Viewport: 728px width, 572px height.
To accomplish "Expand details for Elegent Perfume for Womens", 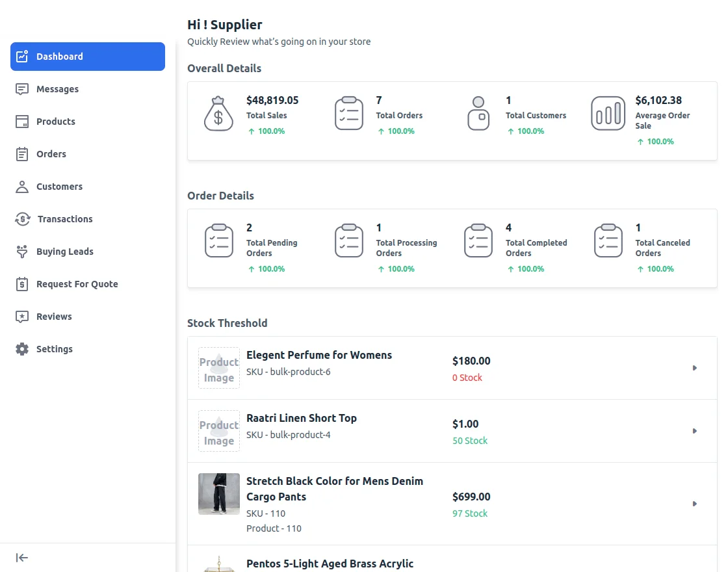I will click(x=694, y=367).
